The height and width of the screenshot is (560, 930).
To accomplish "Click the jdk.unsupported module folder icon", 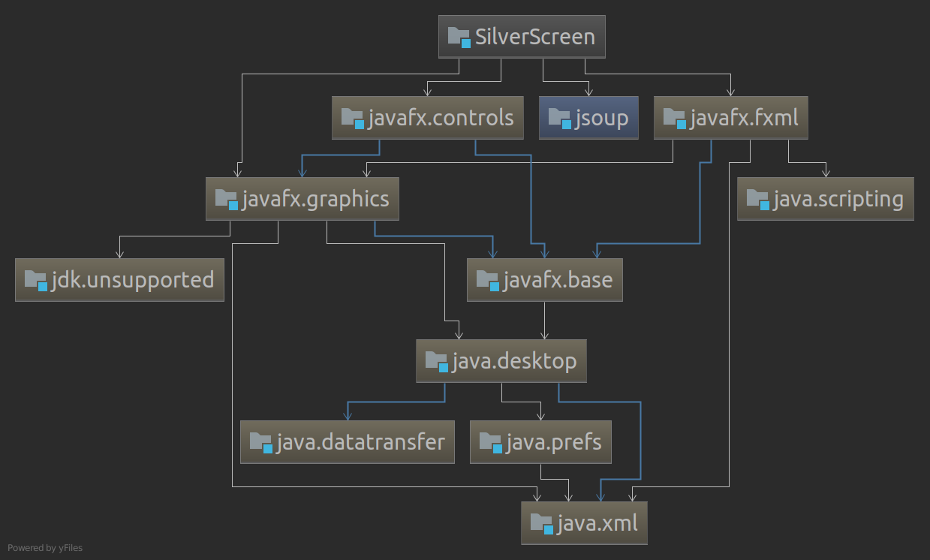I will pos(36,280).
